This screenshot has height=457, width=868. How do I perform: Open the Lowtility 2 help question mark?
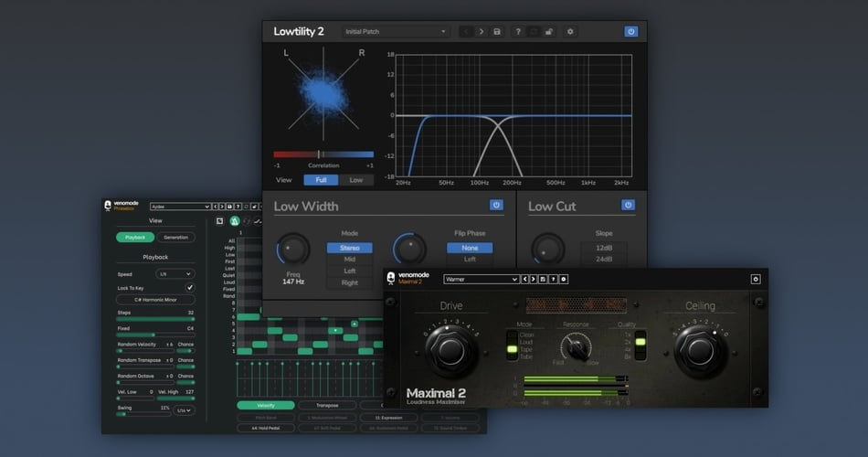point(518,32)
